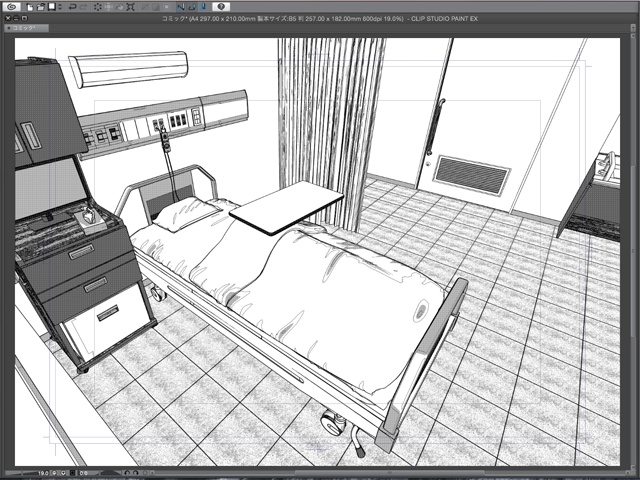The height and width of the screenshot is (480, 640).
Task: Click Invert selected area icon
Action: coord(156,7)
